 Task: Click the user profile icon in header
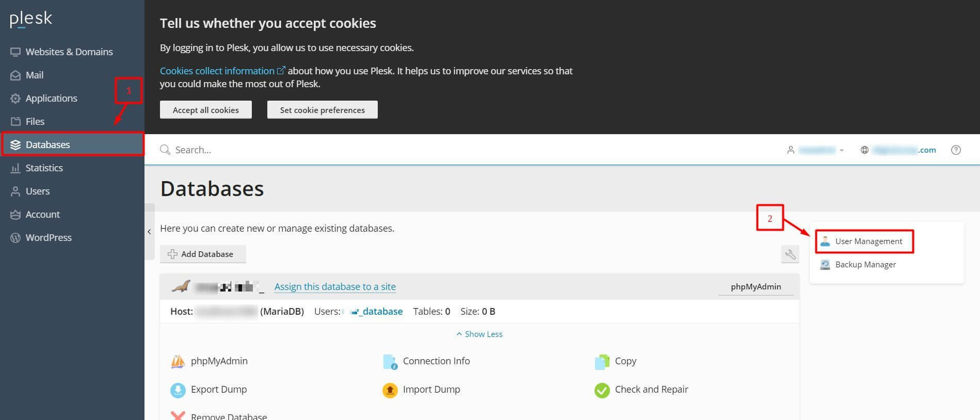pos(791,150)
